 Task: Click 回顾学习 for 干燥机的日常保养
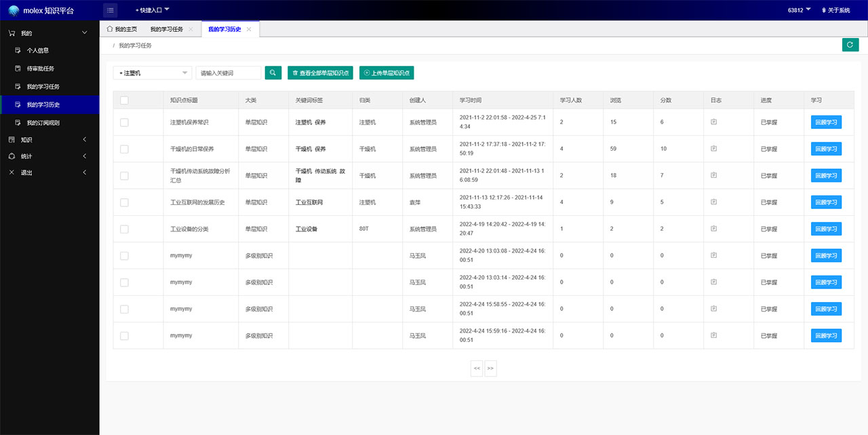point(825,149)
